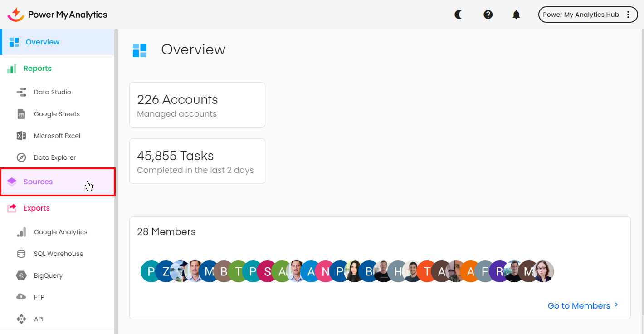Click the Power My Analytics logo
This screenshot has height=334, width=644.
point(58,15)
